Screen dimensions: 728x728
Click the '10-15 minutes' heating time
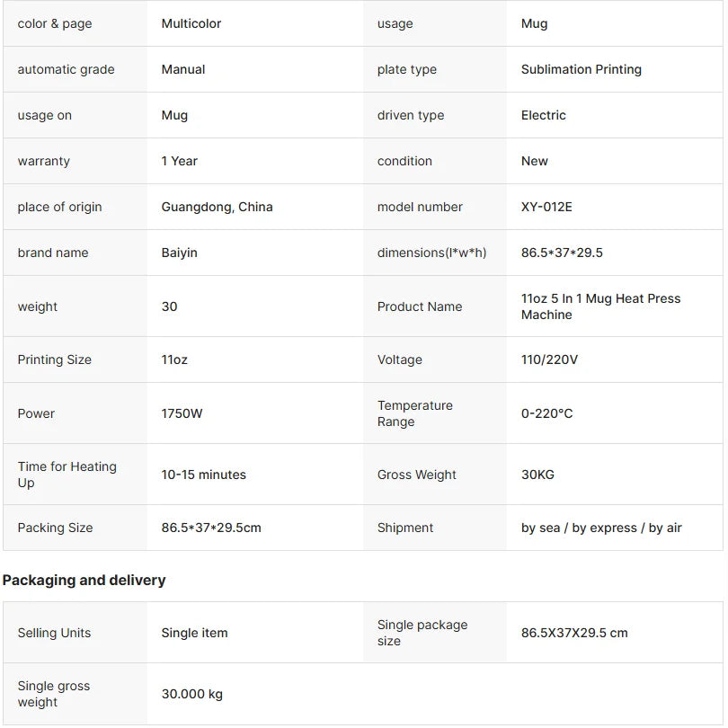203,475
